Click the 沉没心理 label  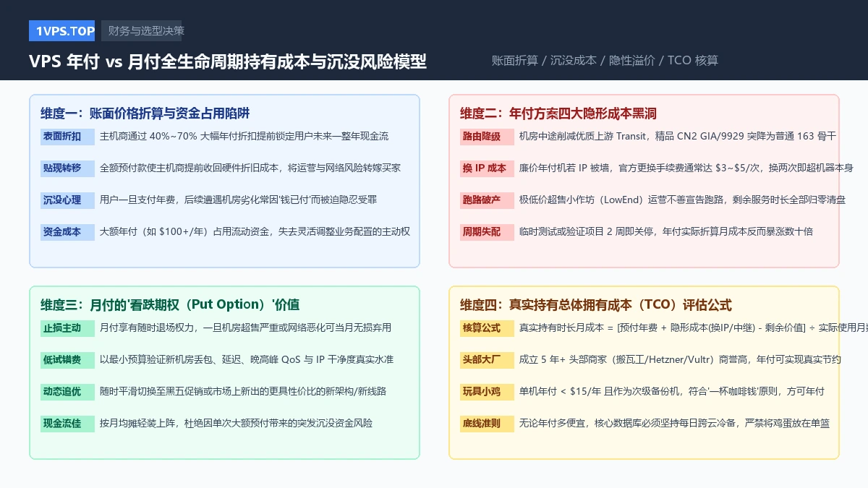[67, 200]
